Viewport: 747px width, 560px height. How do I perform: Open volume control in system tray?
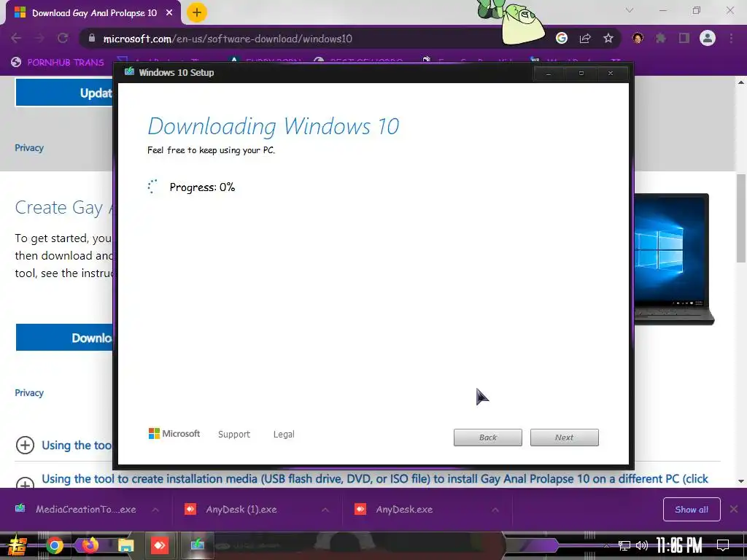click(642, 545)
